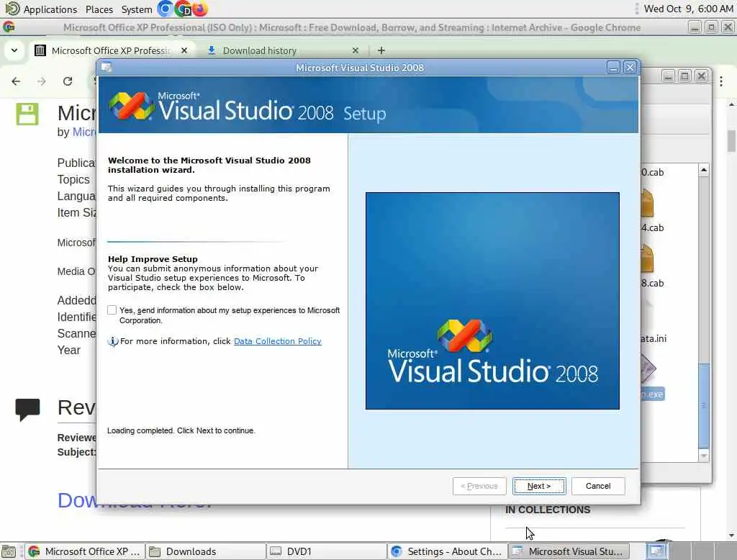Viewport: 737px width, 560px height.
Task: Select the highlighted .exe file in file manager
Action: pos(653,394)
